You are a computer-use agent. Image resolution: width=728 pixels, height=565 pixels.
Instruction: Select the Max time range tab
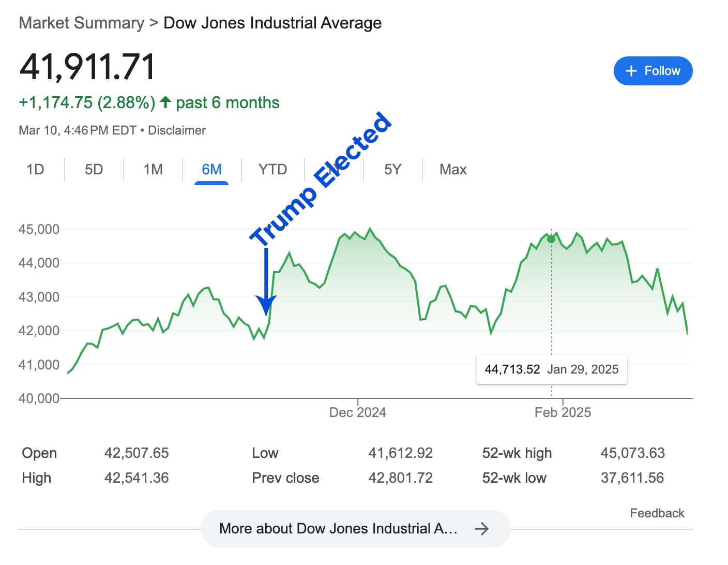pos(453,170)
